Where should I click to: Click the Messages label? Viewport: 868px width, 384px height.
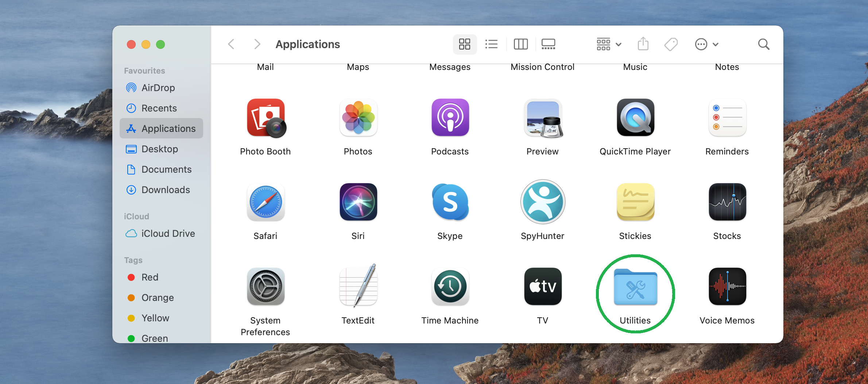click(x=450, y=67)
